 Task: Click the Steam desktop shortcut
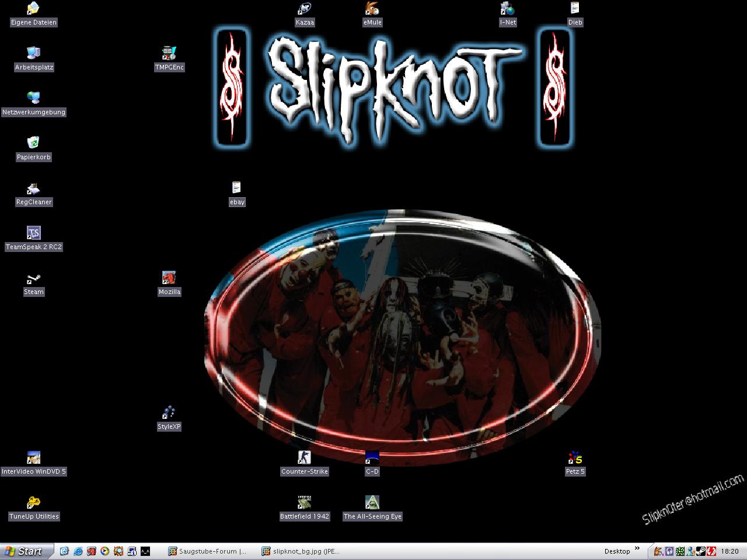click(x=34, y=279)
